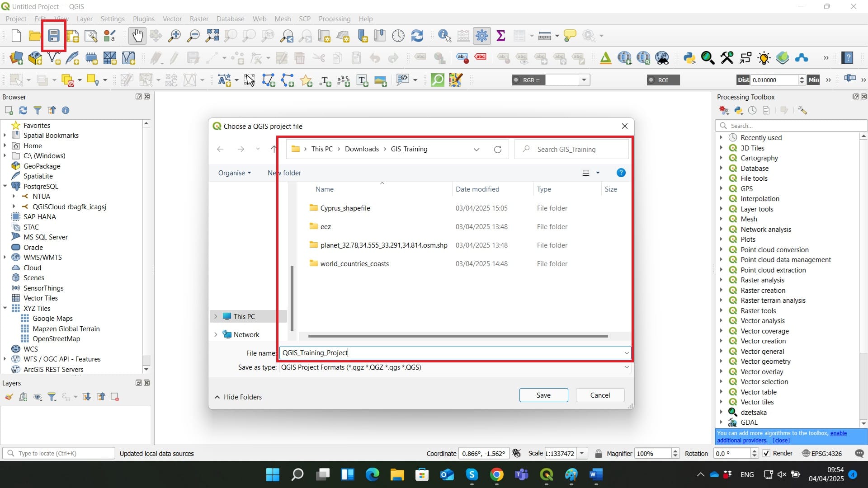The height and width of the screenshot is (488, 868).
Task: Click the File name input field
Action: tap(455, 353)
